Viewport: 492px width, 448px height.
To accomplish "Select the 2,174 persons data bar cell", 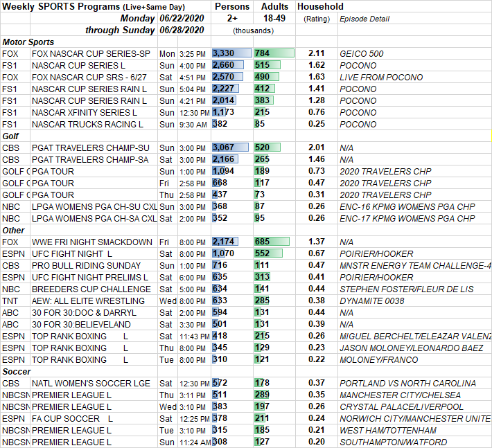I will (232, 242).
